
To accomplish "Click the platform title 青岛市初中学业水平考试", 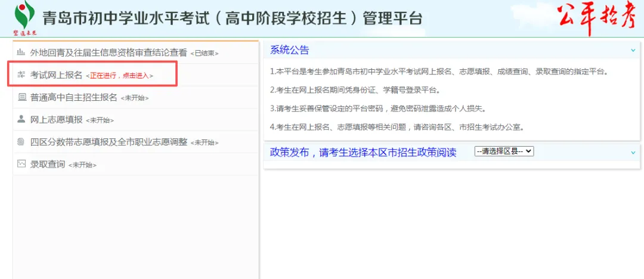I will point(232,17).
